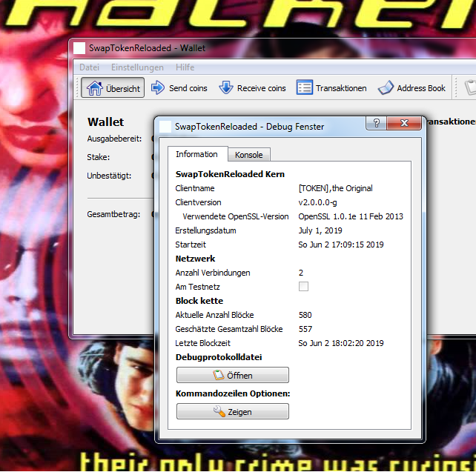Click the Gesamtbetrag label
The height and width of the screenshot is (472, 476).
(x=113, y=214)
